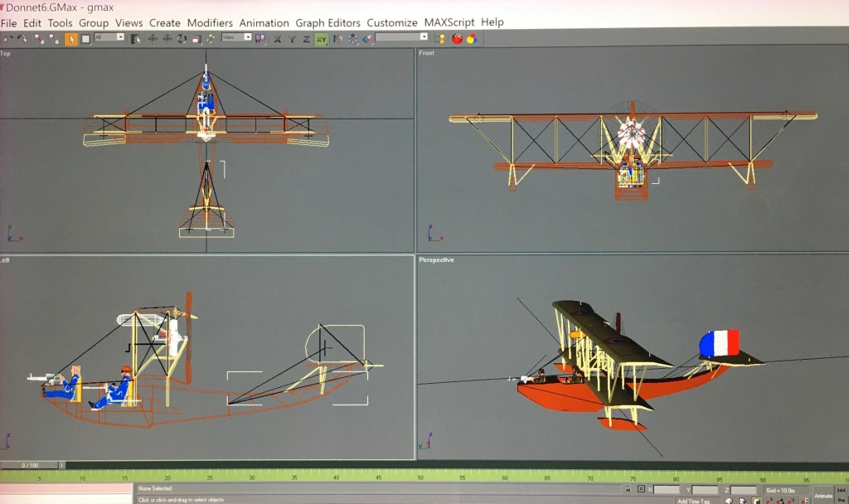Viewport: 849px width, 504px height.
Task: Open the reference coordinate system 'View' dropdown
Action: [235, 37]
